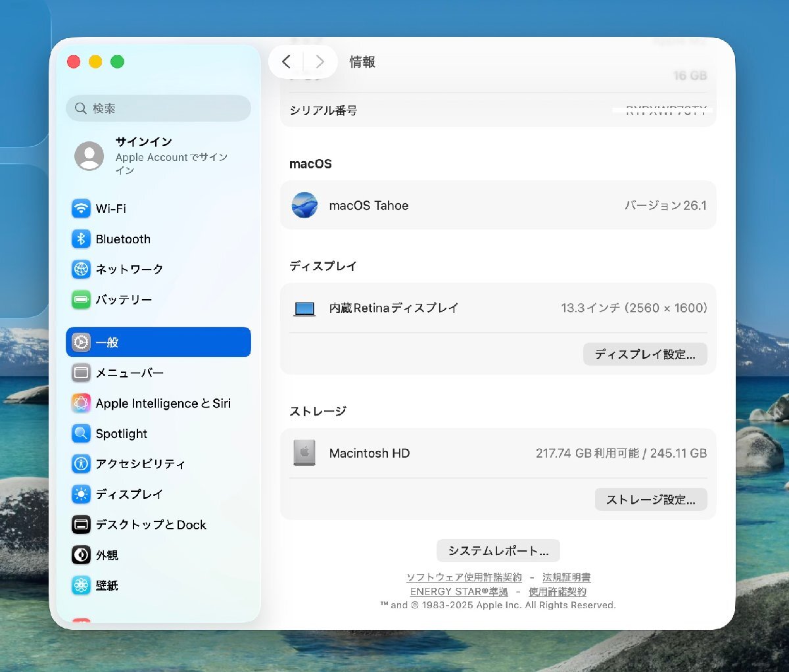Click 217.74 GB利用可能 / 245.11 GB text
This screenshot has height=672, width=789.
click(x=621, y=453)
